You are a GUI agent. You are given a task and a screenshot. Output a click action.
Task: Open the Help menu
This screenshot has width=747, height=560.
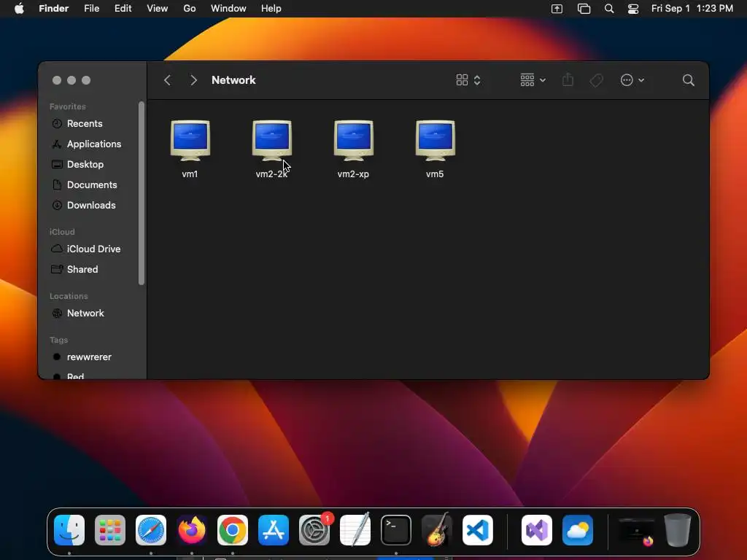pyautogui.click(x=271, y=9)
